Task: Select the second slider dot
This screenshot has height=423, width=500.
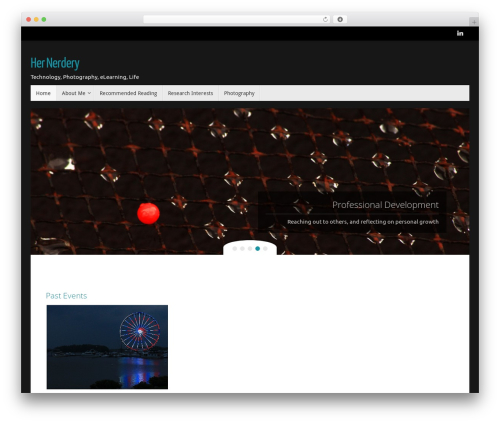Action: 242,248
